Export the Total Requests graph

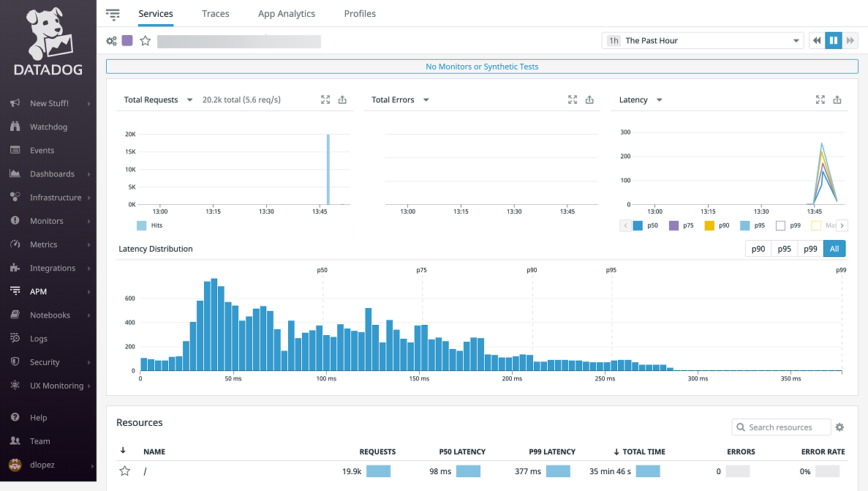pos(342,100)
